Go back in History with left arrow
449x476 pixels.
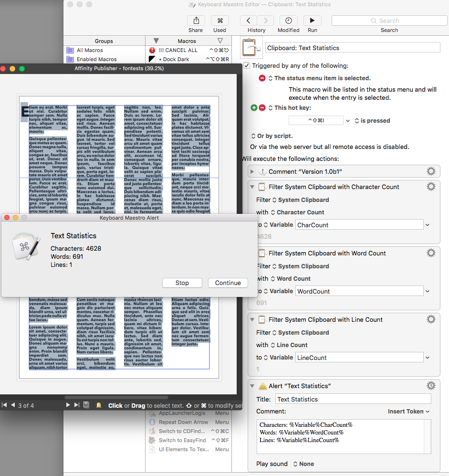click(249, 21)
